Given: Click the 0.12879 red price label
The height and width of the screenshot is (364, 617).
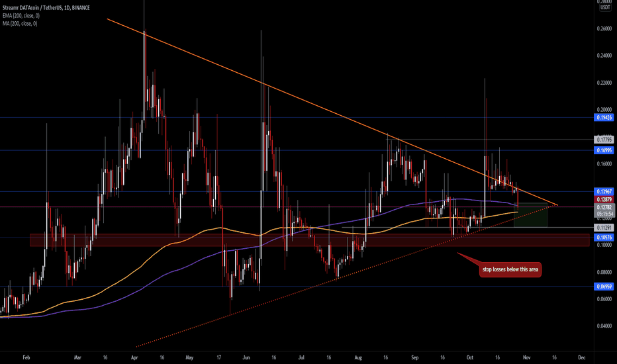Looking at the screenshot, I should pyautogui.click(x=604, y=200).
